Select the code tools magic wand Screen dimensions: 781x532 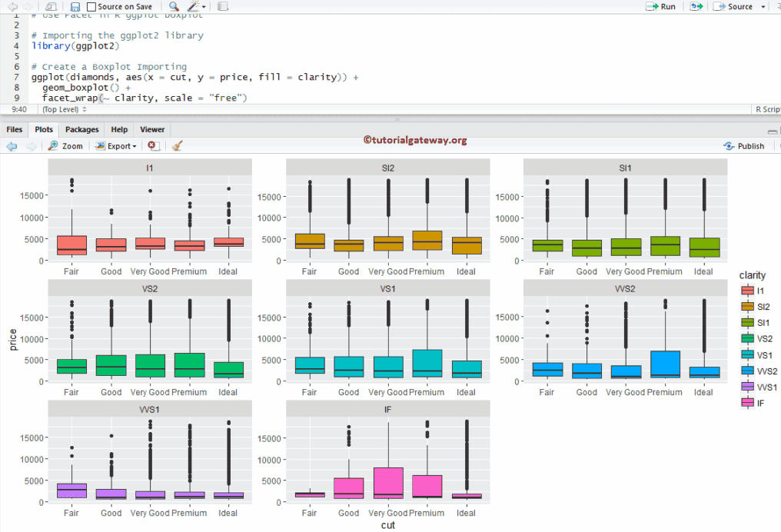193,6
